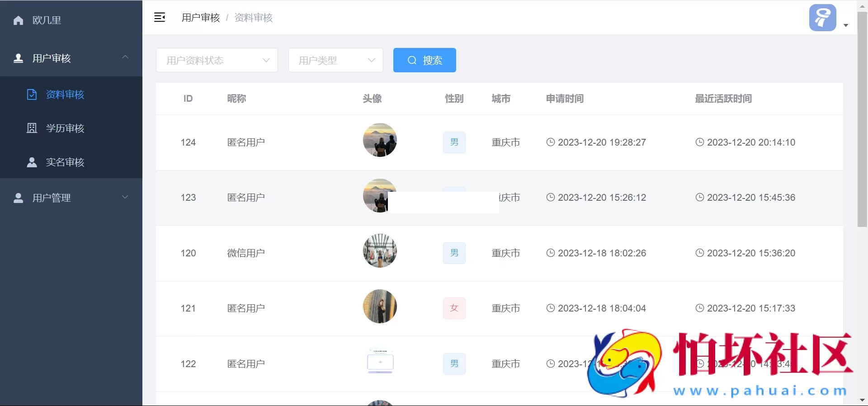
Task: Click the blue 搜索 button
Action: [425, 60]
